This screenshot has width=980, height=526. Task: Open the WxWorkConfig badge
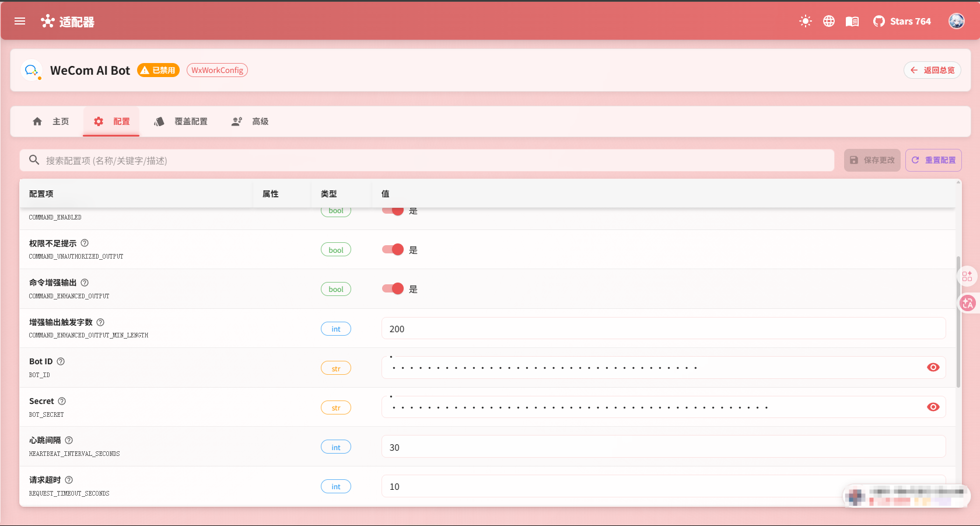click(x=217, y=69)
